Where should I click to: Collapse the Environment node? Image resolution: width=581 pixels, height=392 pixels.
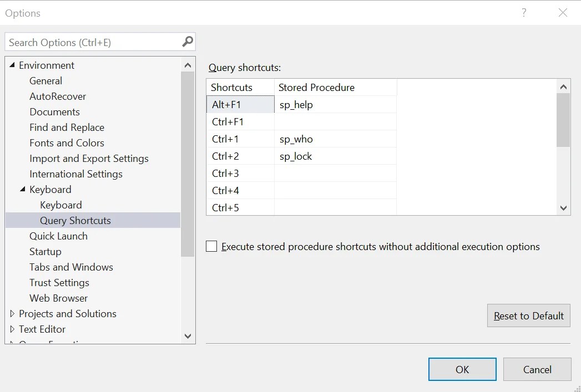pyautogui.click(x=12, y=65)
